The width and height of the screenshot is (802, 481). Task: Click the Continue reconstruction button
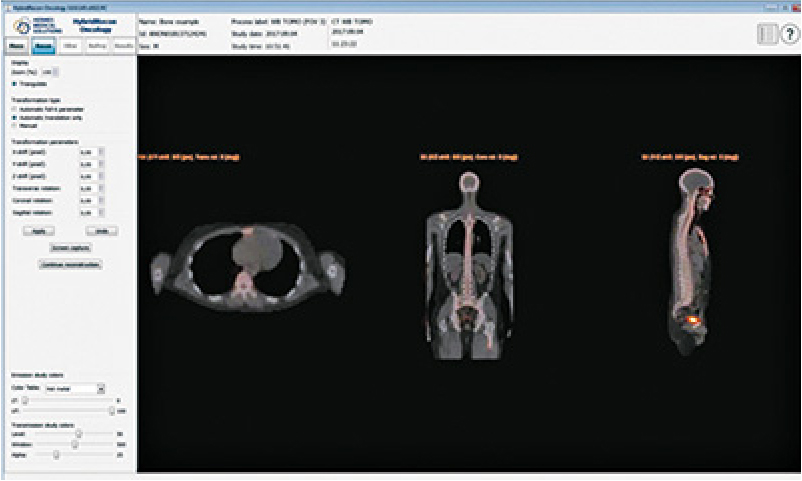(71, 265)
